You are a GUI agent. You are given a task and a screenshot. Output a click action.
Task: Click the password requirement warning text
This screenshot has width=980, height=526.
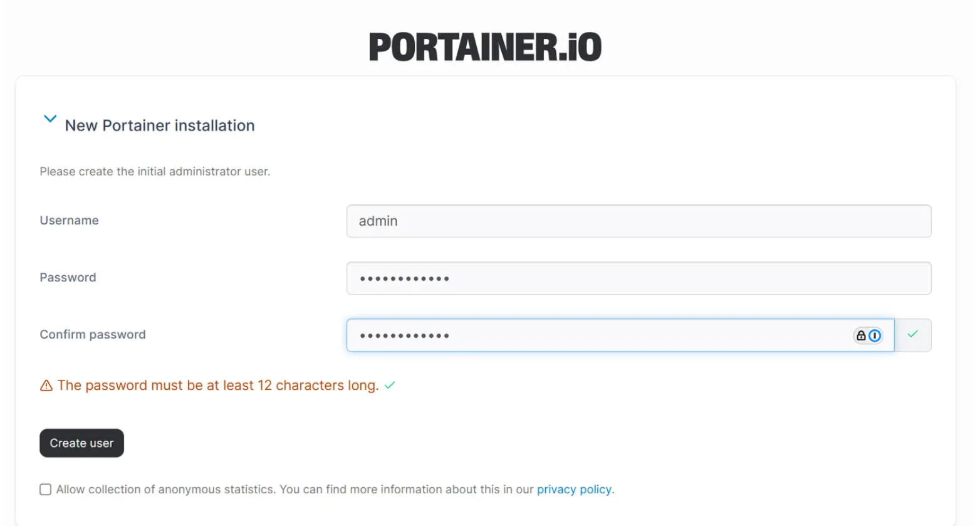pos(217,385)
